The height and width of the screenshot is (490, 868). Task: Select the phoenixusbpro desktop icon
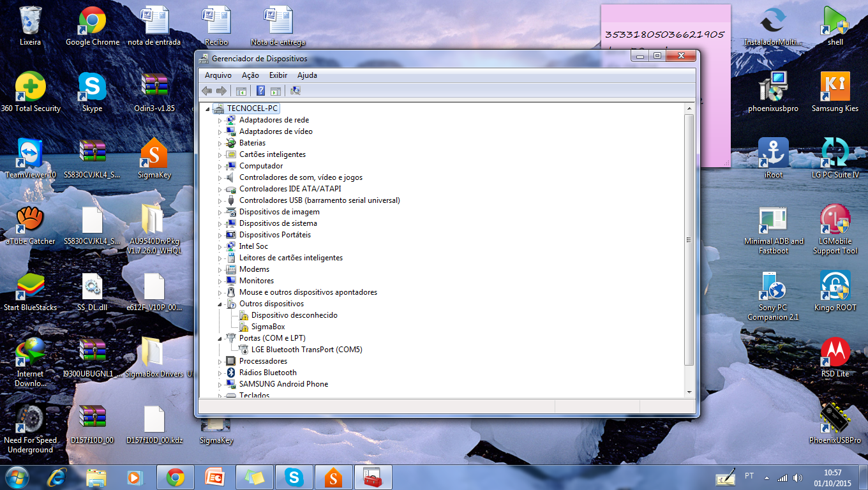coord(774,93)
